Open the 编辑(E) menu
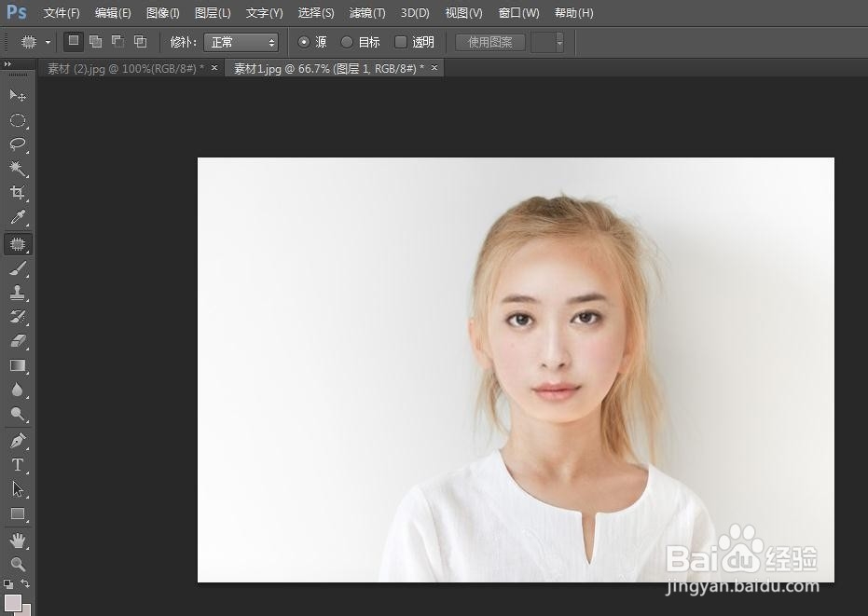868x616 pixels. 113,13
